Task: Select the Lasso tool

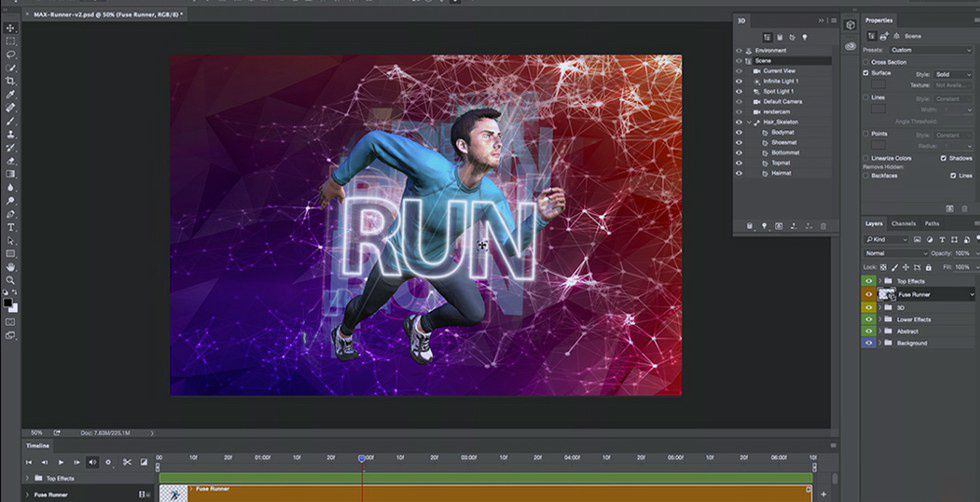Action: pyautogui.click(x=11, y=54)
